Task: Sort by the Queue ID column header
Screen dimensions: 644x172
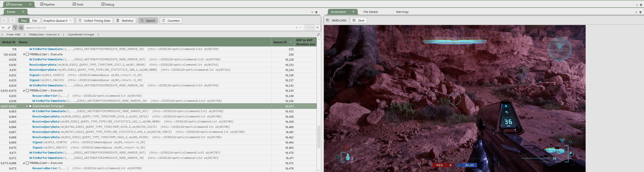Action: coord(283,42)
